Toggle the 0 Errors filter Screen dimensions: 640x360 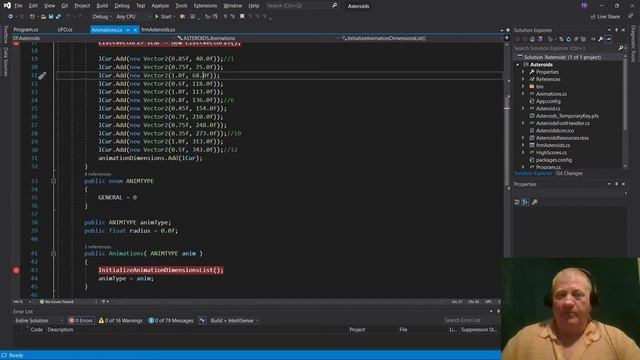point(81,321)
